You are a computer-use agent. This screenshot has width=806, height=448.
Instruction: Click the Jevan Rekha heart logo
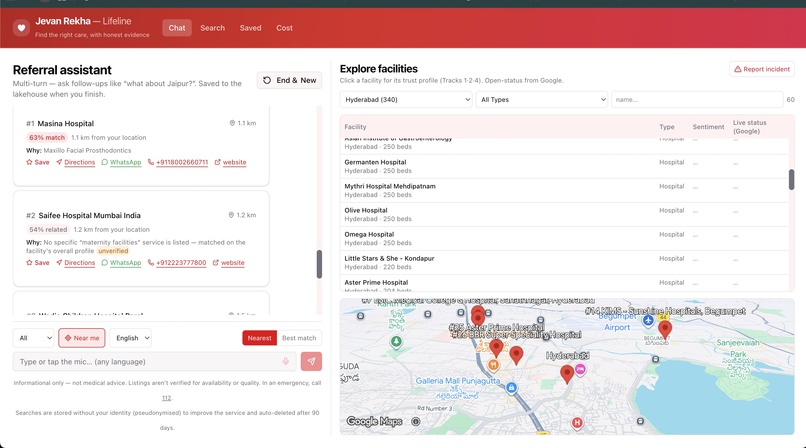21,28
